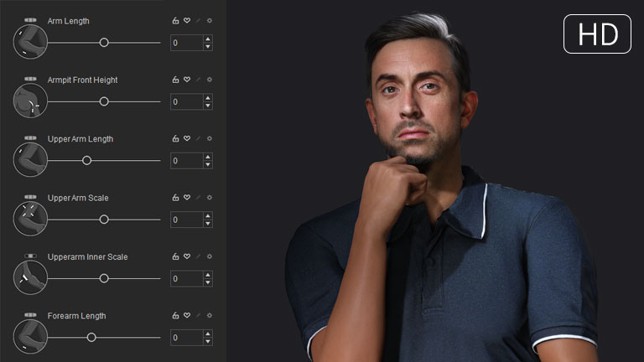The width and height of the screenshot is (644, 362).
Task: Add Upper Arm Length to favorites
Action: point(187,139)
